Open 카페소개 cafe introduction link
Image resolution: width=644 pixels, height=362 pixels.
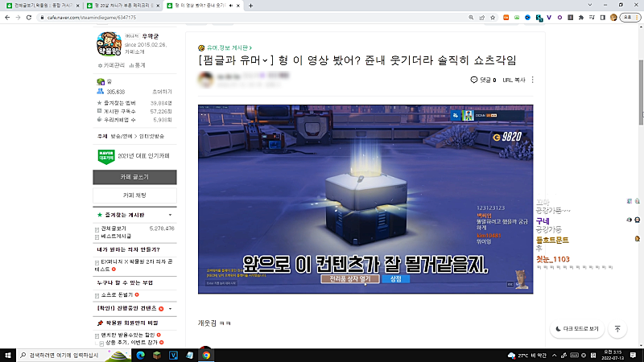click(134, 52)
